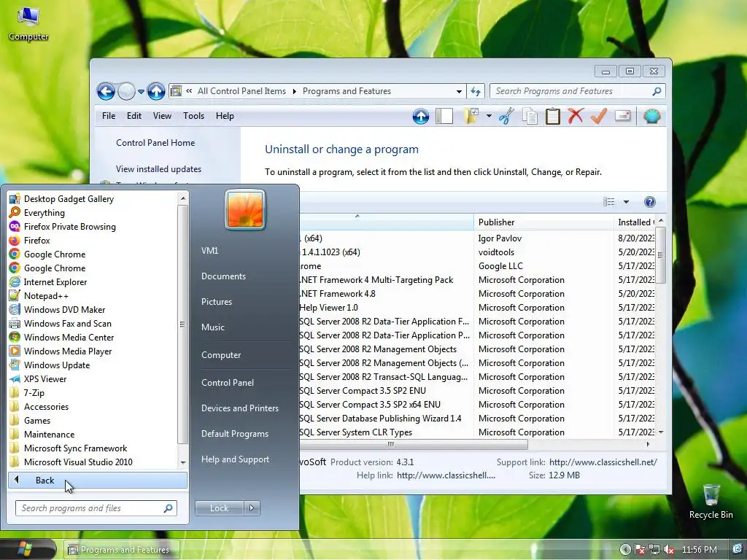This screenshot has width=747, height=560.
Task: Expand the Accessories folder
Action: [46, 407]
